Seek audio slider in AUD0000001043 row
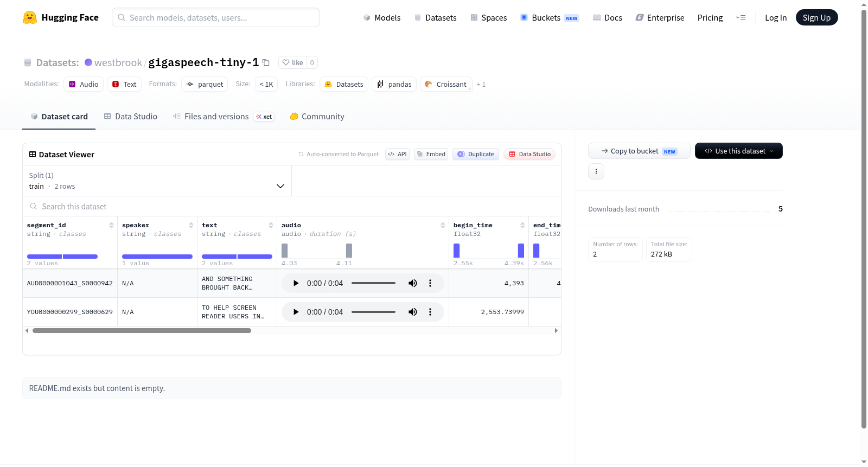The image size is (868, 467). [373, 283]
